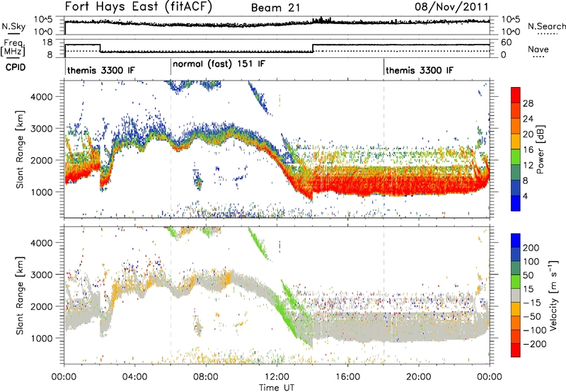Click the '04:00' time axis tick label

[135, 377]
